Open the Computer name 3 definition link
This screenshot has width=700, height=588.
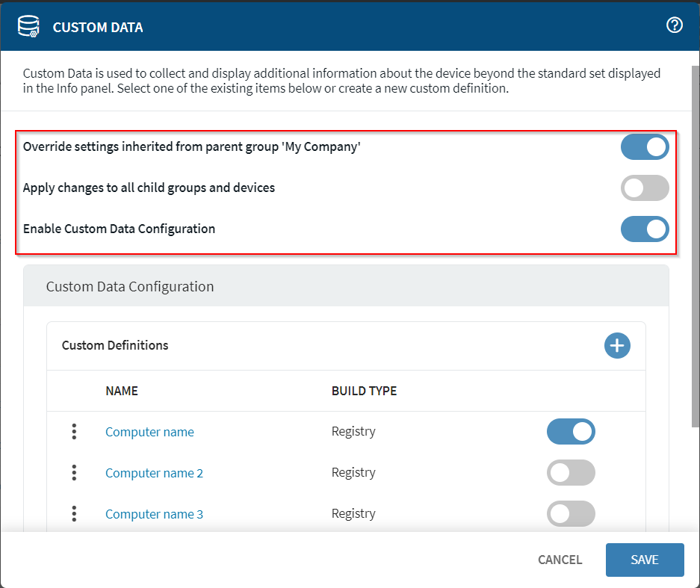(x=154, y=514)
